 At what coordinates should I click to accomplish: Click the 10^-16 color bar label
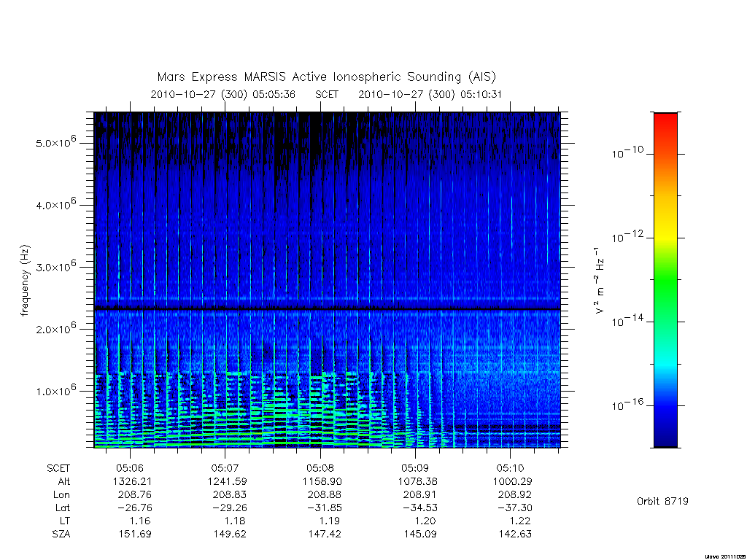pos(627,404)
